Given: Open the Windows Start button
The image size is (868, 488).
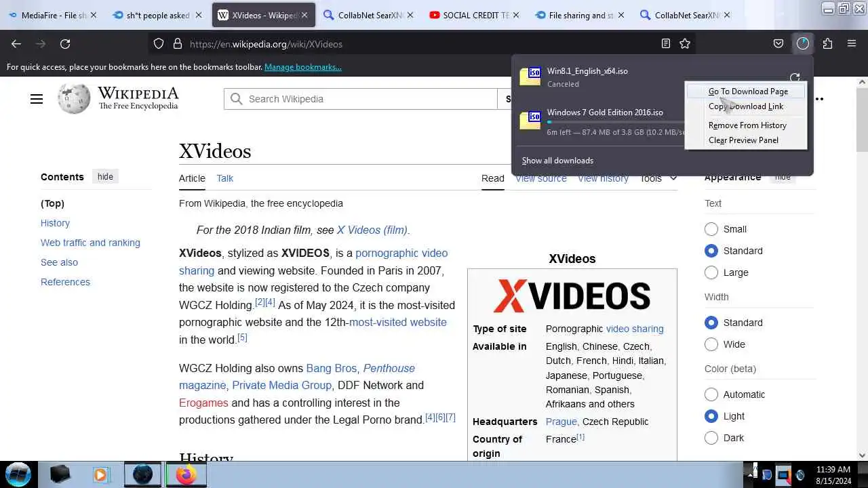Looking at the screenshot, I should pos(18,474).
